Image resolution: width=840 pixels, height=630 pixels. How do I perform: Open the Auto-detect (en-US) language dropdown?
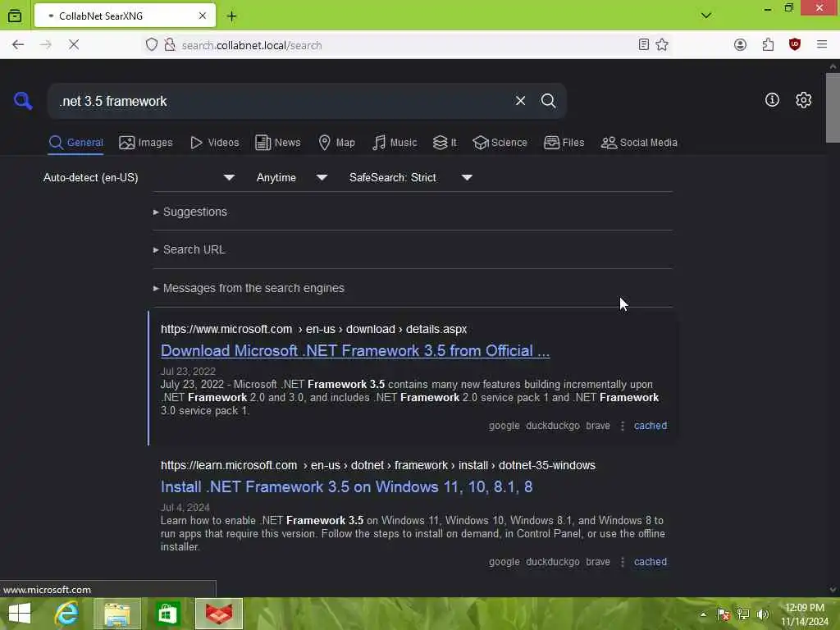[x=139, y=177]
